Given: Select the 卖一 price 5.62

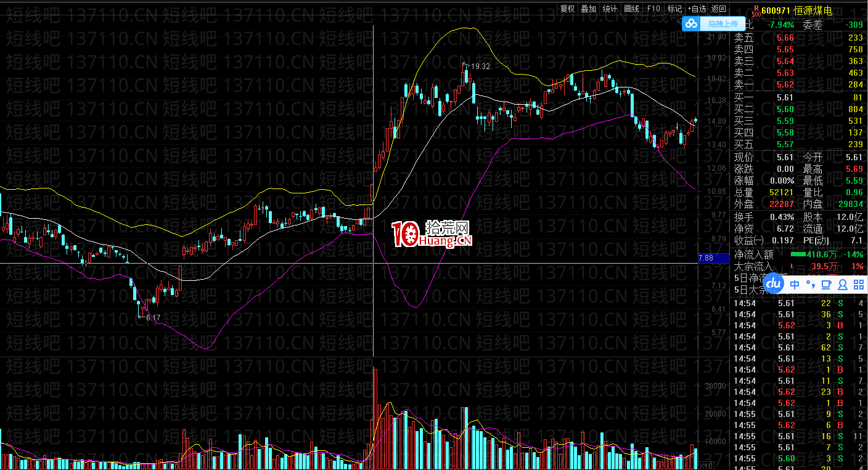Looking at the screenshot, I should (x=785, y=84).
